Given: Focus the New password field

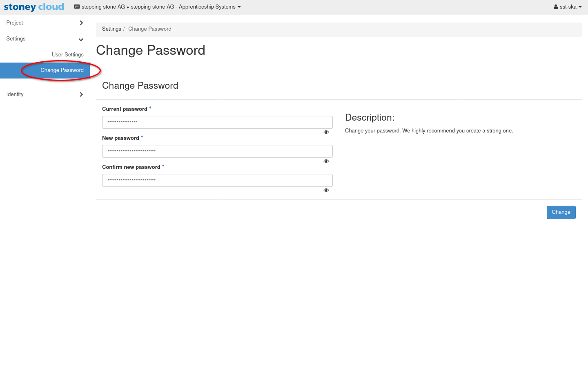Looking at the screenshot, I should click(217, 151).
